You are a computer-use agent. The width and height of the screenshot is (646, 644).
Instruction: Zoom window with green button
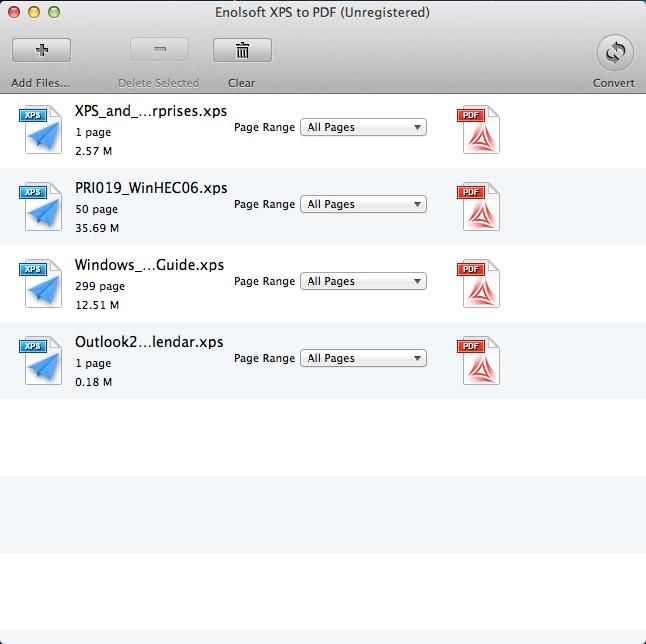[54, 12]
